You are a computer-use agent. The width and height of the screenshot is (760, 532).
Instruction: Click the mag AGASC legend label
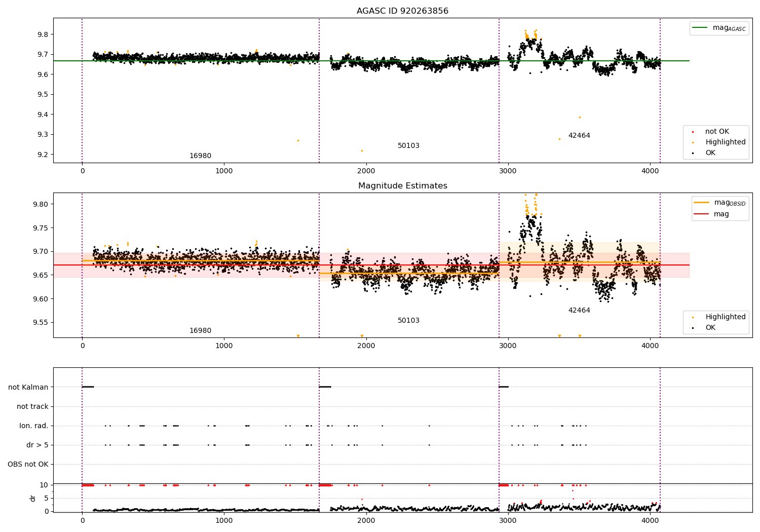click(x=729, y=28)
